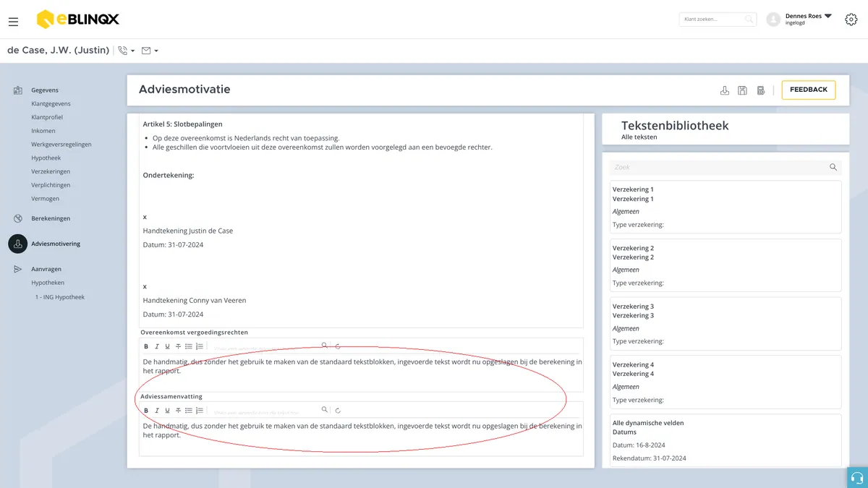Screen dimensions: 868x488
Task: Insert numbered list in Adviessamenvatting editor
Action: point(199,411)
